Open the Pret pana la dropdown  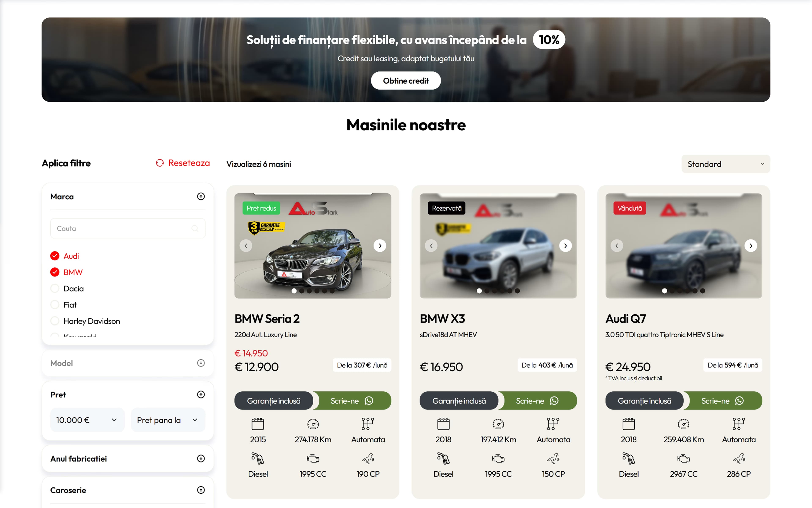(x=168, y=420)
